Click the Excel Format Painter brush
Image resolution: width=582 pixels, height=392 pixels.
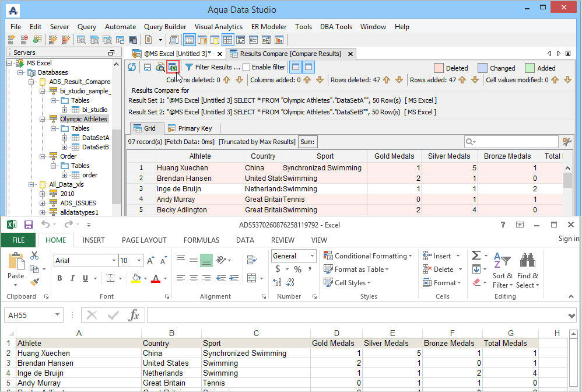coord(34,282)
